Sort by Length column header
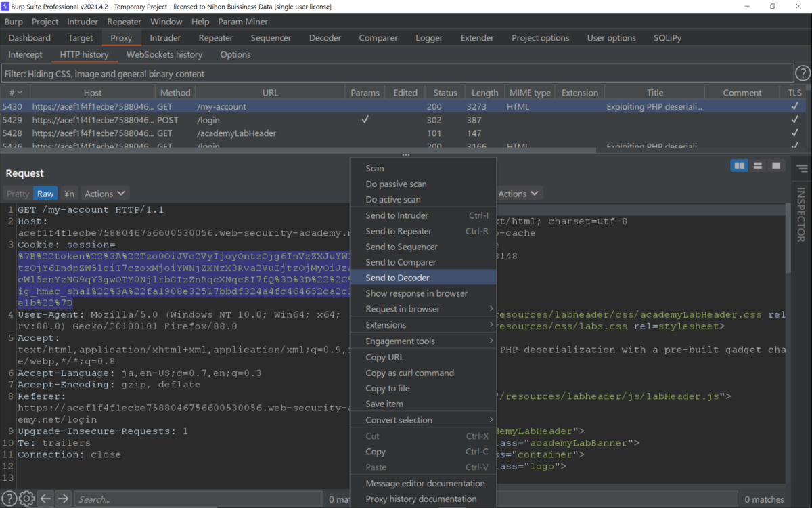This screenshot has height=508, width=812. click(x=484, y=93)
